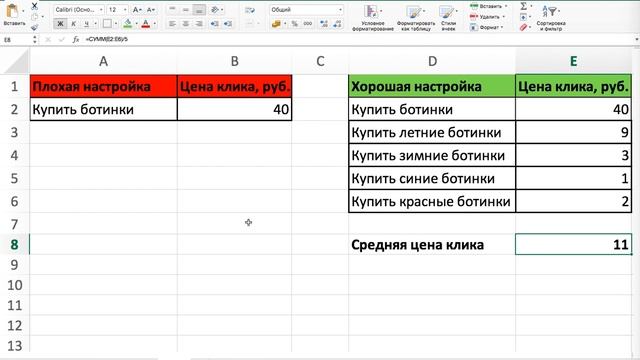Open Стили ячеек cell styles
This screenshot has width=640, height=360.
coord(448,18)
